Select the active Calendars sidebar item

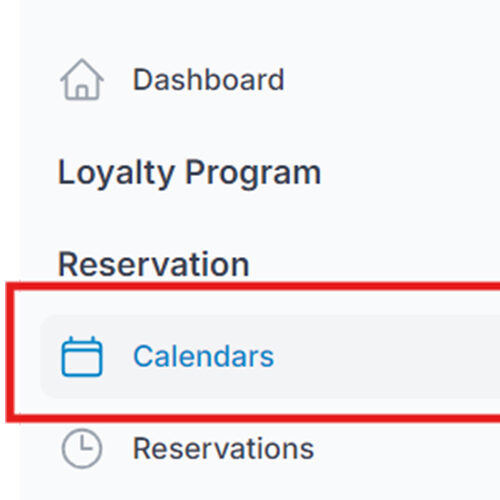pos(270,356)
